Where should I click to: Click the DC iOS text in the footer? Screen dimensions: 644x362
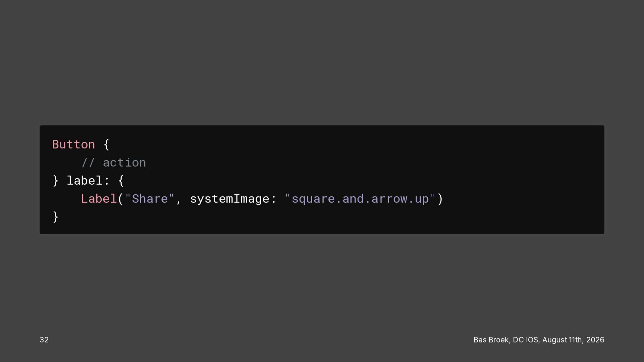[x=526, y=340]
